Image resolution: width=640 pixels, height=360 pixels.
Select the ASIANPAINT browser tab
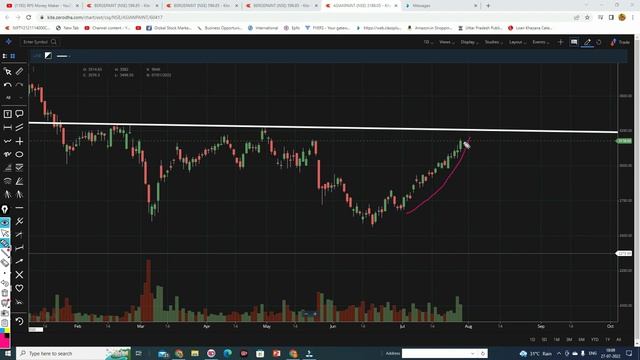click(362, 6)
